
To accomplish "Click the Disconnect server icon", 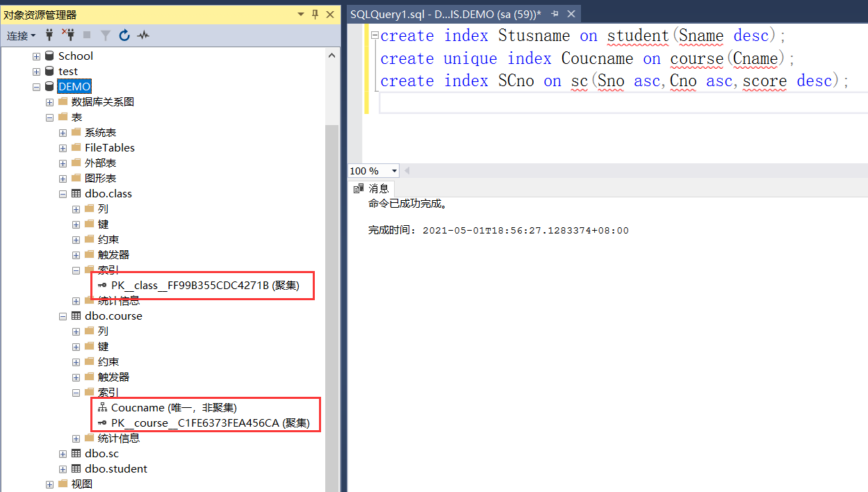I will (69, 35).
